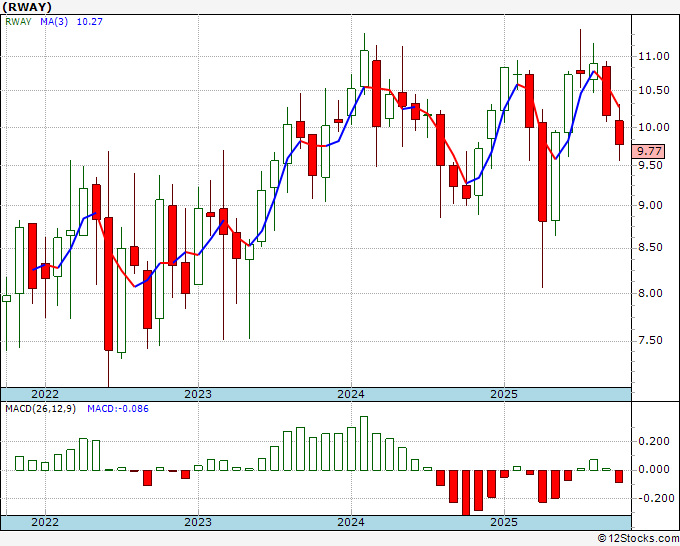Click the 7.50 price axis label
This screenshot has height=546, width=680.
coord(650,340)
